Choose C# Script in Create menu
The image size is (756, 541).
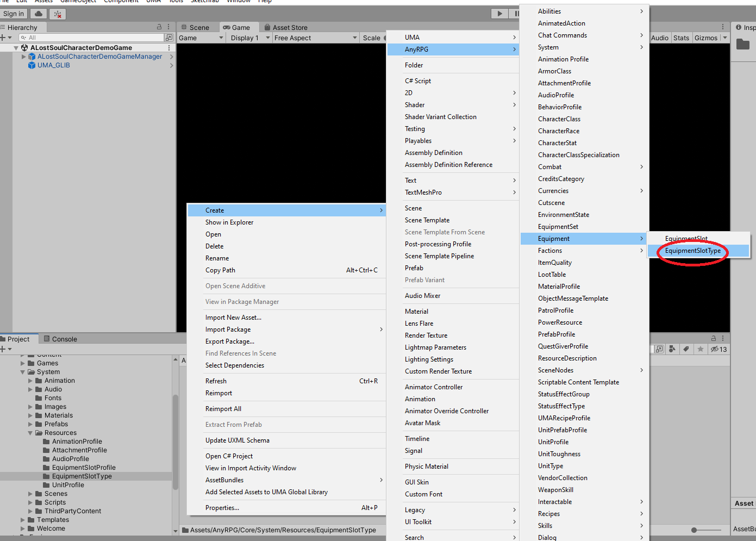tap(453, 81)
